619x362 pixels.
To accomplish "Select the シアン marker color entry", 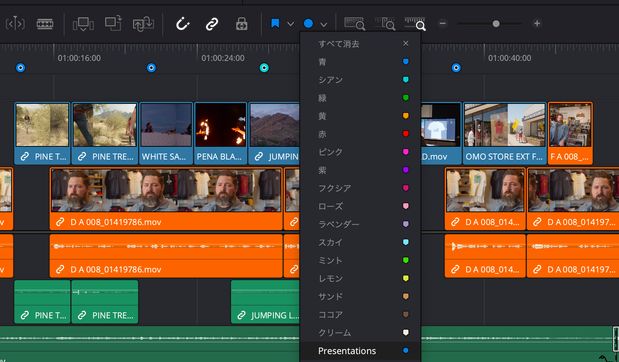I will 360,80.
